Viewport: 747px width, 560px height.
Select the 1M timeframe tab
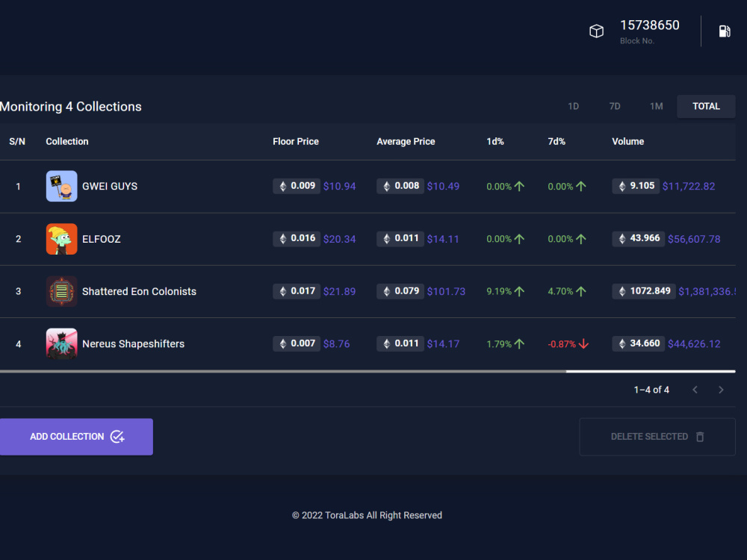click(656, 106)
